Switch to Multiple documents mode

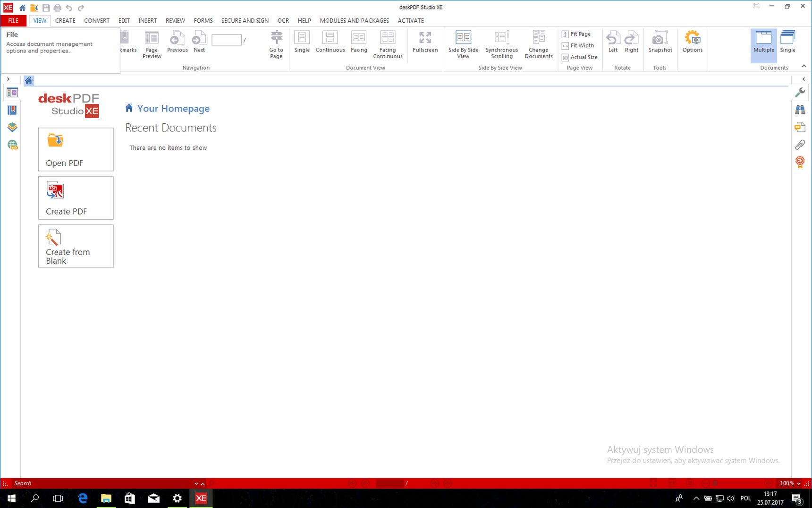coord(763,45)
